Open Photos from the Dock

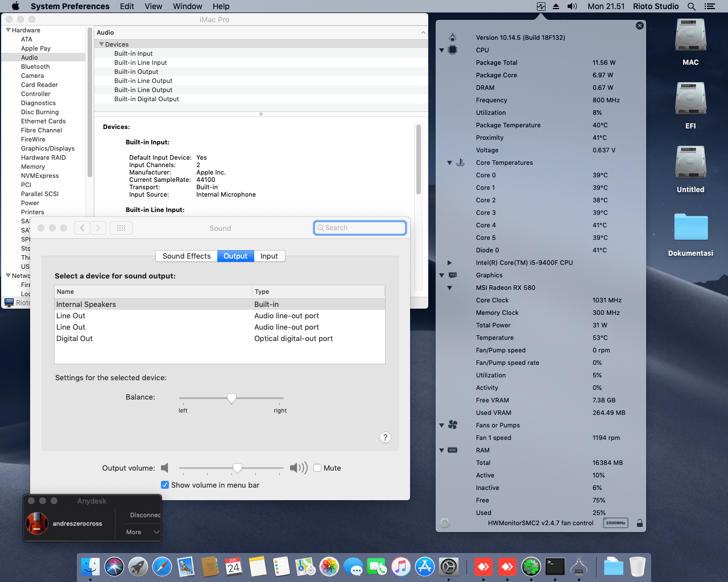[x=329, y=567]
